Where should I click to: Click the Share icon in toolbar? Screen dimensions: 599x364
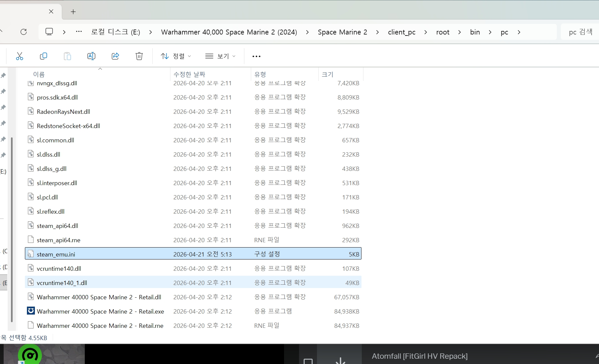pyautogui.click(x=115, y=56)
